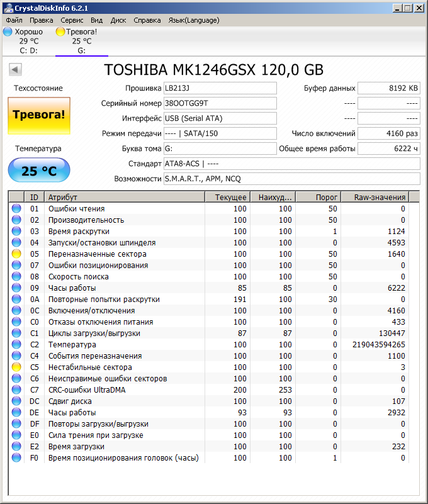Screen dimensions: 428x504
Task: Click the Наихуд... column header
Action: tap(273, 197)
